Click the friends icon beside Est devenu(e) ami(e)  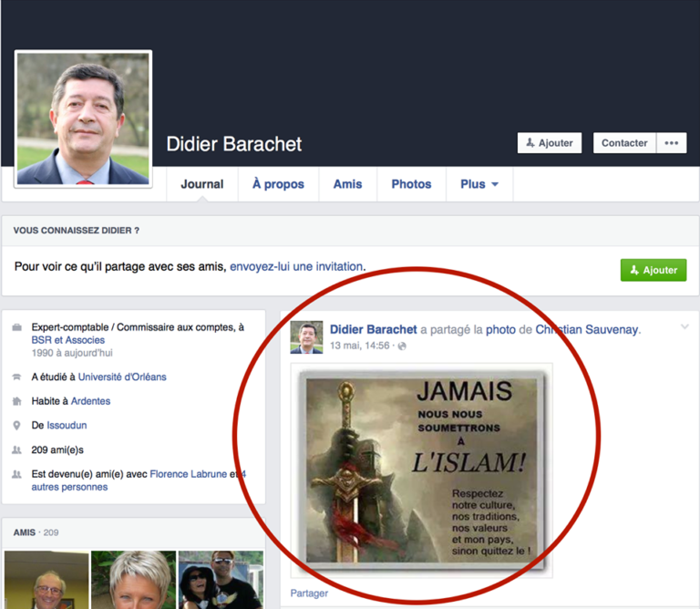point(17,474)
